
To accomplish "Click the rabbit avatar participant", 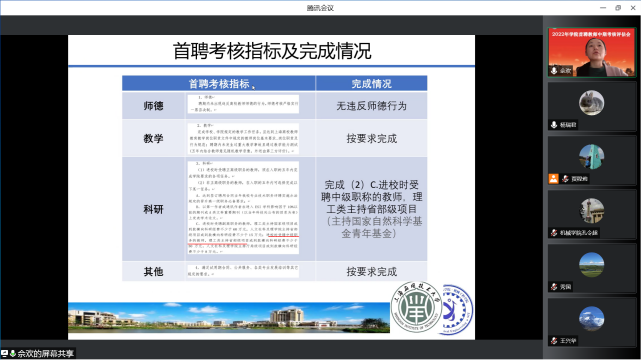I will [x=591, y=103].
